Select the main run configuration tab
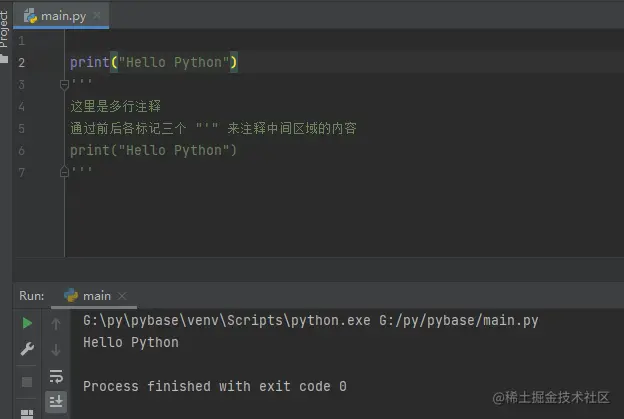The height and width of the screenshot is (419, 624). 94,296
